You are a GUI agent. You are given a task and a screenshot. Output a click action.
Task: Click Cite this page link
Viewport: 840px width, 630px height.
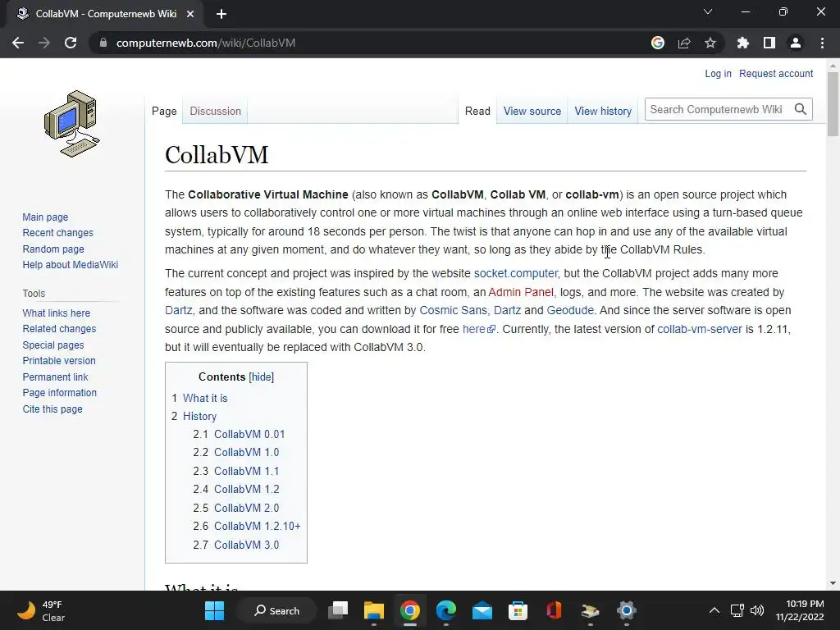(x=52, y=409)
